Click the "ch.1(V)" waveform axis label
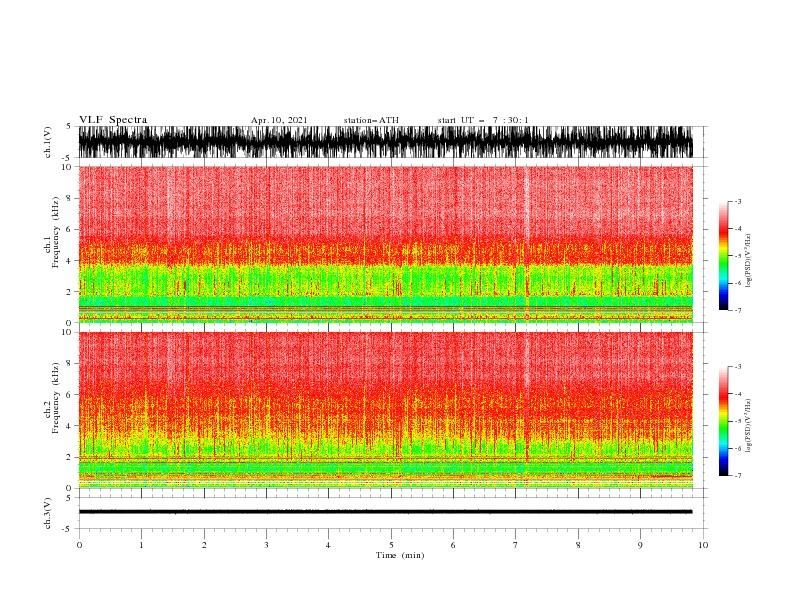The image size is (792, 612). [48, 142]
